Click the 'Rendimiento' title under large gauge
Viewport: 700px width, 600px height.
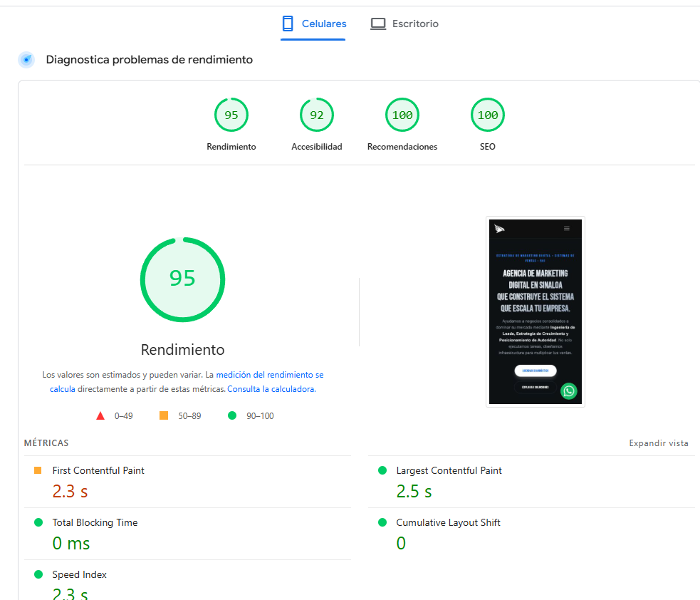pyautogui.click(x=182, y=350)
